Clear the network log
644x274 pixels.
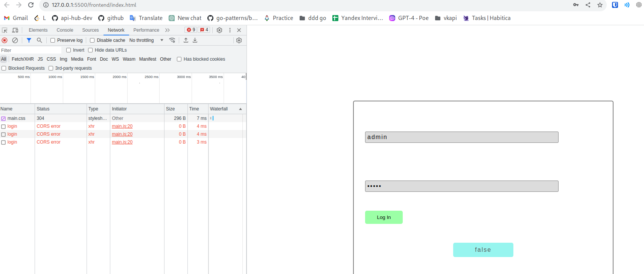click(15, 40)
